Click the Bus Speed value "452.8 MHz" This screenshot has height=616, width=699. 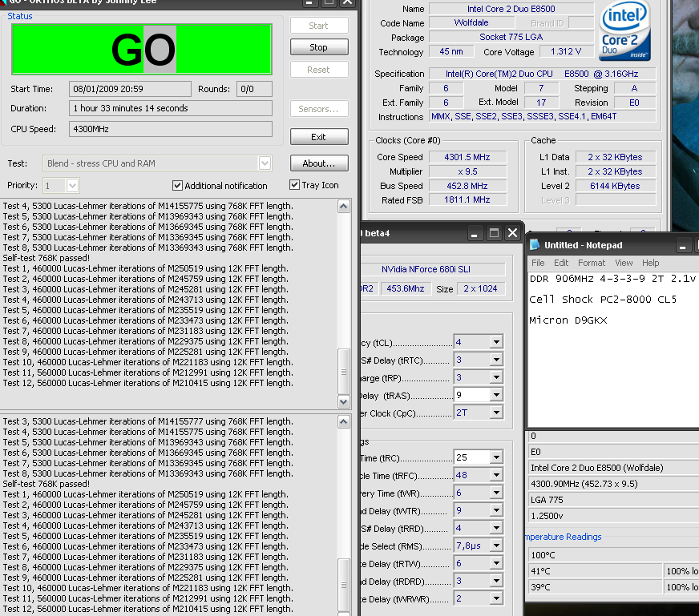pyautogui.click(x=467, y=186)
